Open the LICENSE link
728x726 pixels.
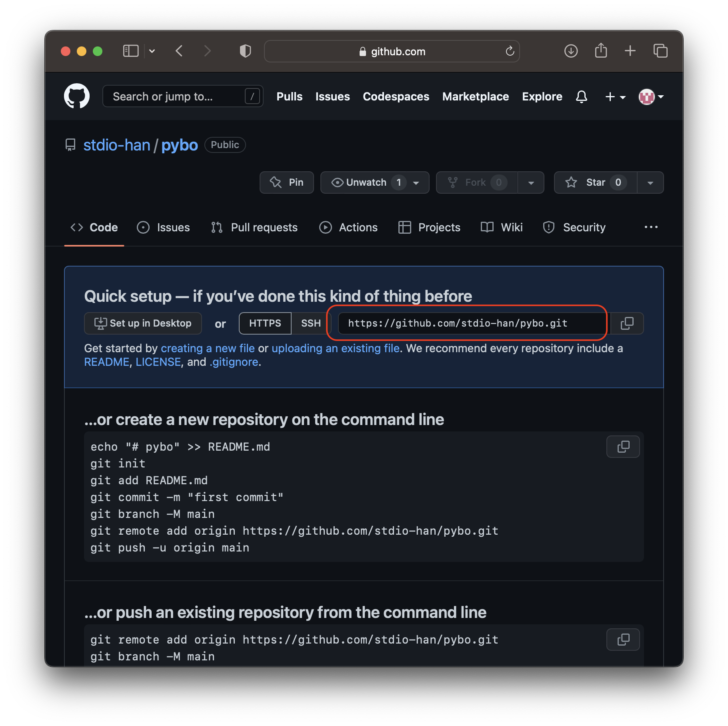point(158,362)
